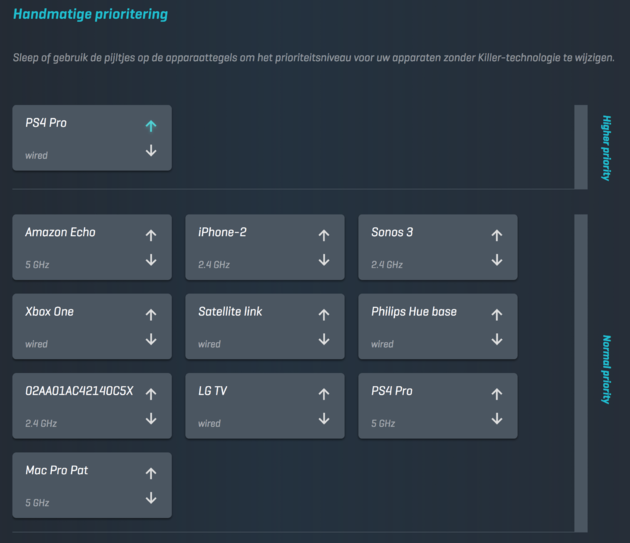630x543 pixels.
Task: Click the 'wired' label under Philips Hue base
Action: tap(382, 344)
